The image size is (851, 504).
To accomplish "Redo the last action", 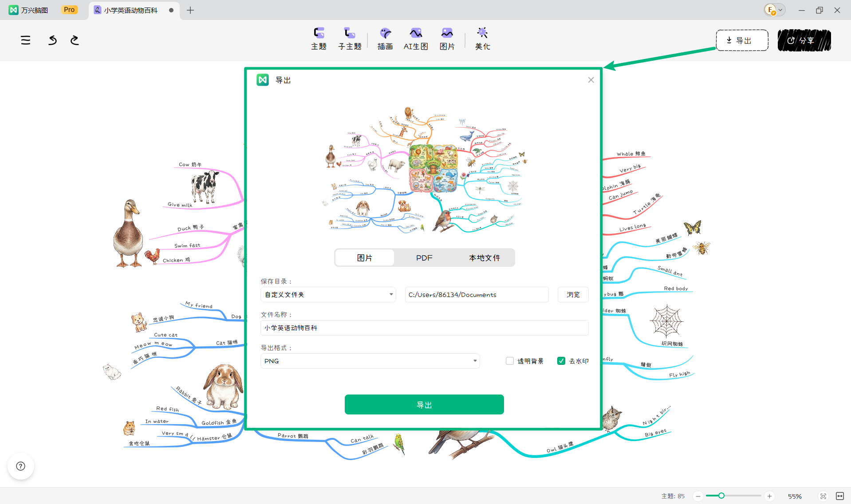I will [75, 40].
